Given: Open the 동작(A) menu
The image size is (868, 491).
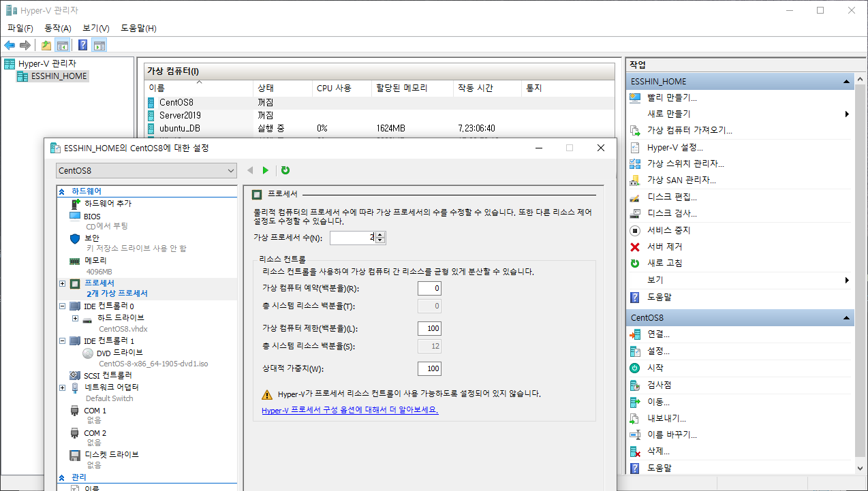Looking at the screenshot, I should [58, 28].
